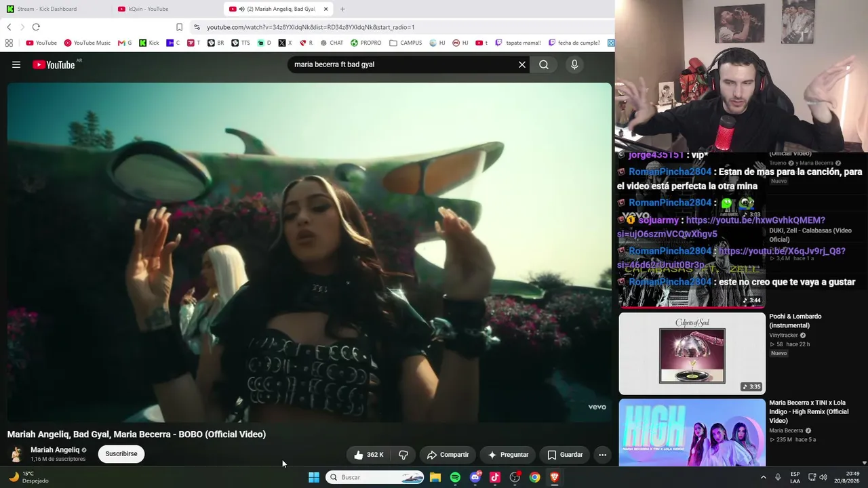Share the video with Compartir

point(448,455)
